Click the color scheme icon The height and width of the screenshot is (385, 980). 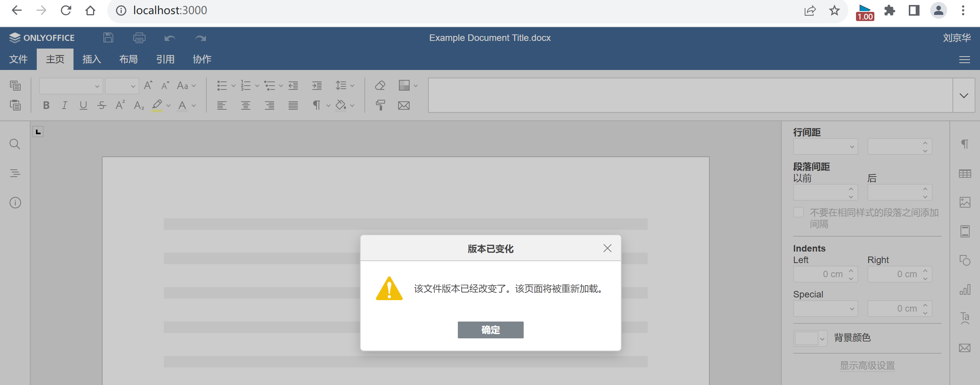point(404,85)
